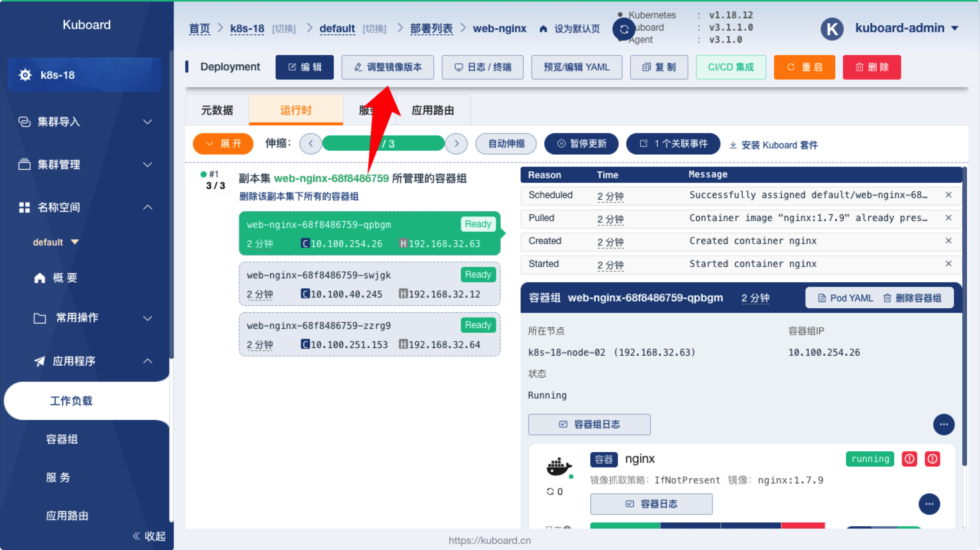Image resolution: width=980 pixels, height=550 pixels.
Task: Select the 应用路由 (App Routes) tab
Action: (x=432, y=110)
